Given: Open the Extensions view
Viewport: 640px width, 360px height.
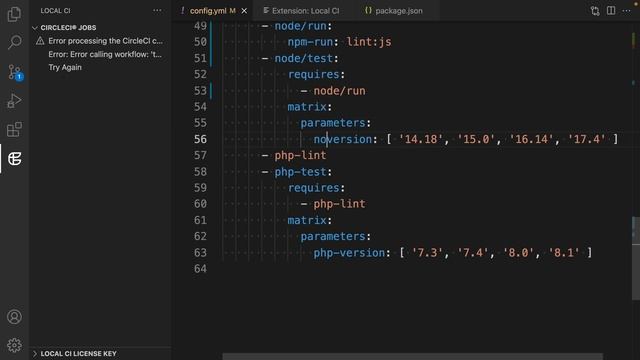Looking at the screenshot, I should coord(14,129).
